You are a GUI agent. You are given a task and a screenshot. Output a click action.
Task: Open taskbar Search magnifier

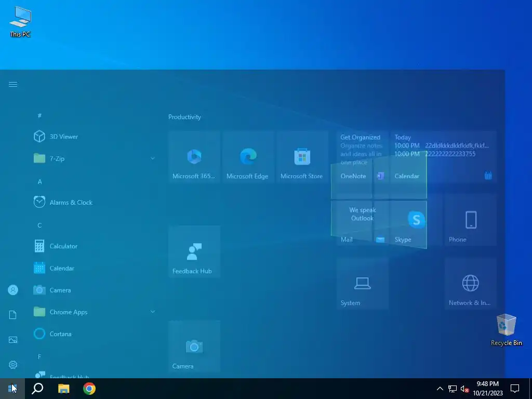point(37,389)
